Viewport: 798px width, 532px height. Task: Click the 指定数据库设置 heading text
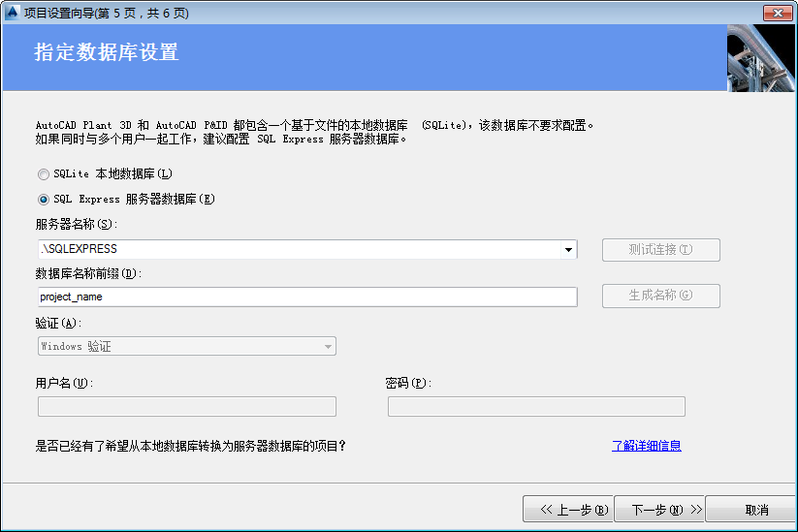107,52
